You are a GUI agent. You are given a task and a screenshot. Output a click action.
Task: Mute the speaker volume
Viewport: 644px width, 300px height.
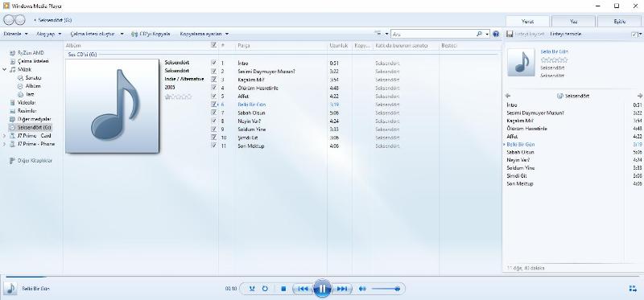[361, 289]
